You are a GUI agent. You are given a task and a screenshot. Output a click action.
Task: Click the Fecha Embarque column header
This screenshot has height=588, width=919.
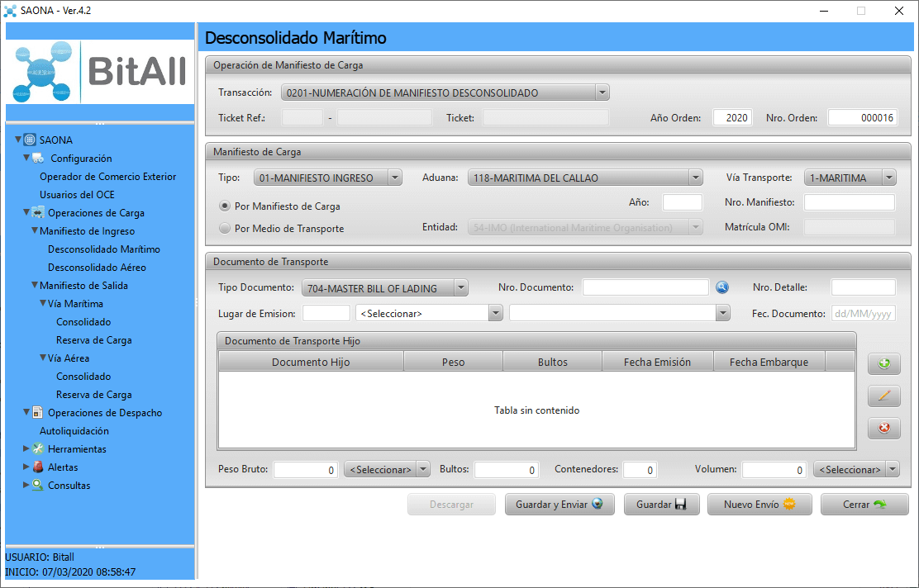[x=769, y=362]
